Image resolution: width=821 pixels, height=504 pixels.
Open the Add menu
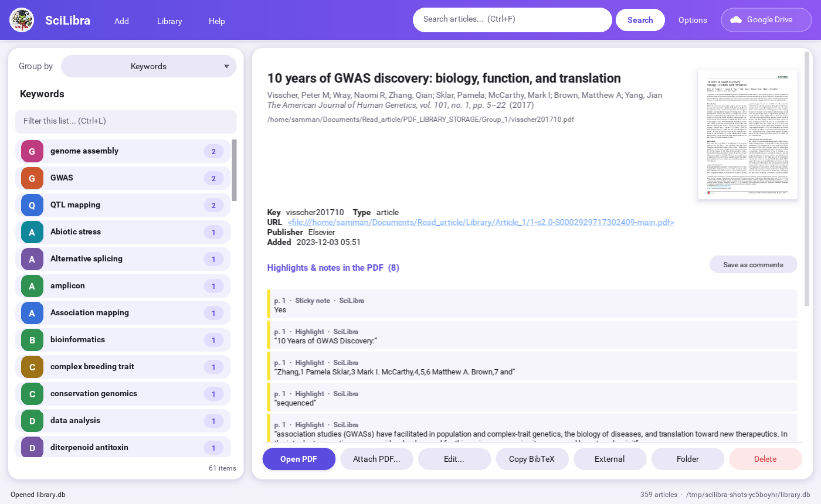coord(121,21)
